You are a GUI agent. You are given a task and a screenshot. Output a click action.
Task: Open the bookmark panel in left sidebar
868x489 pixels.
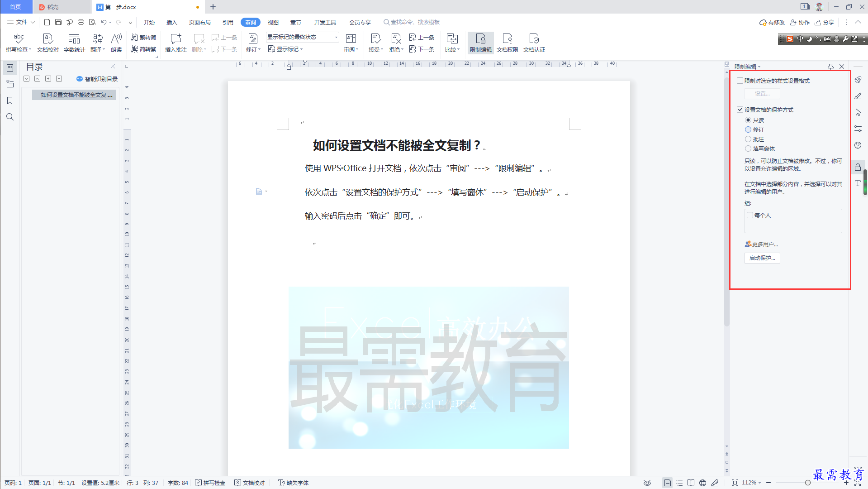pyautogui.click(x=9, y=101)
